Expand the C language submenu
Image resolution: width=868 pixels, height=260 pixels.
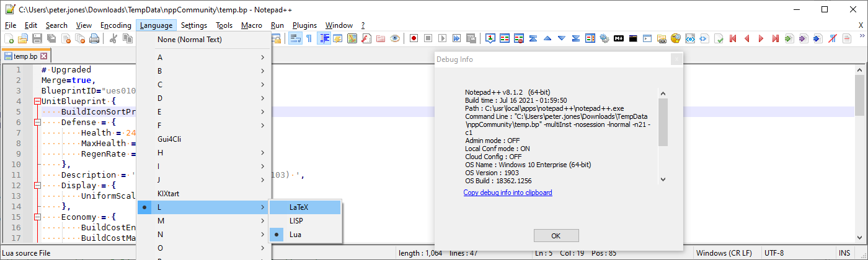tap(203, 84)
